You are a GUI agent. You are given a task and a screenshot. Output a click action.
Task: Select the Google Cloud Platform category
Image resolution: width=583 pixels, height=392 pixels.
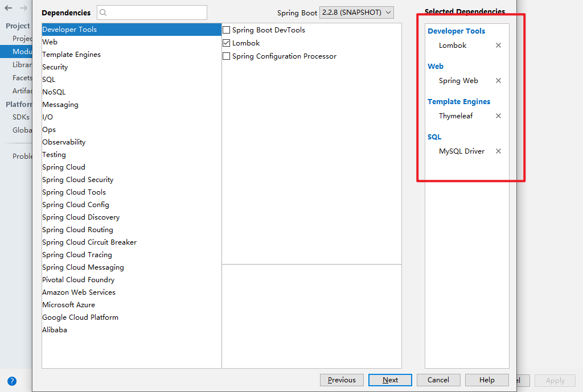click(132, 317)
